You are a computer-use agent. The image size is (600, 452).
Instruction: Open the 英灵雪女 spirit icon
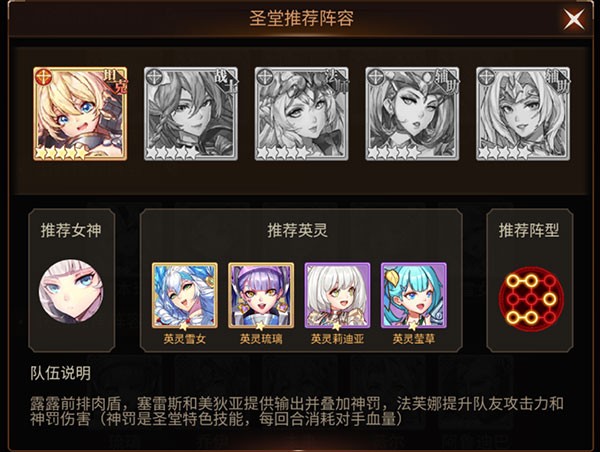coord(185,295)
